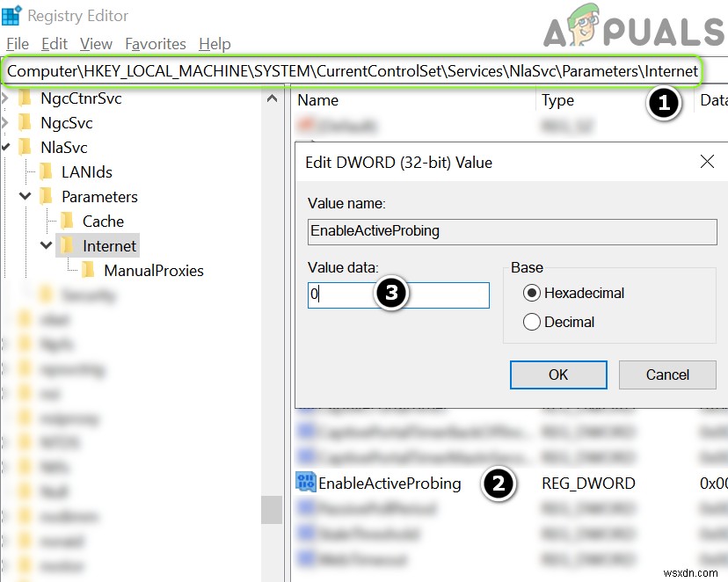Open the Help menu
The height and width of the screenshot is (582, 728).
point(215,44)
